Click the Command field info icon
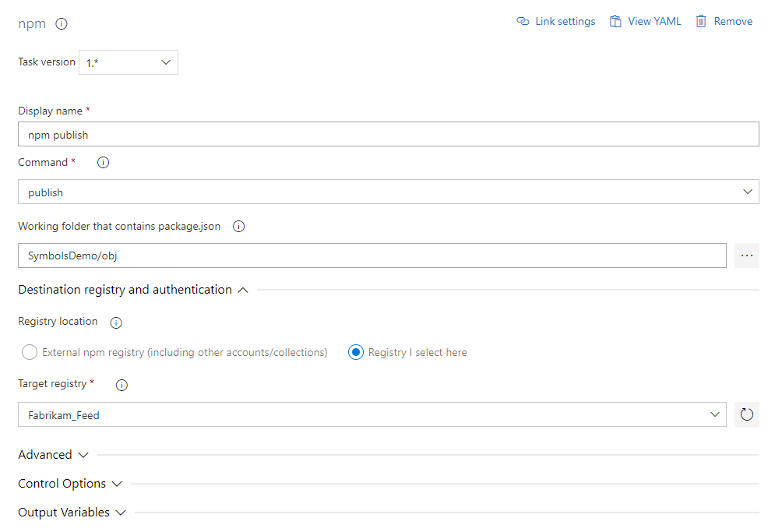This screenshot has width=775, height=532. (x=102, y=162)
